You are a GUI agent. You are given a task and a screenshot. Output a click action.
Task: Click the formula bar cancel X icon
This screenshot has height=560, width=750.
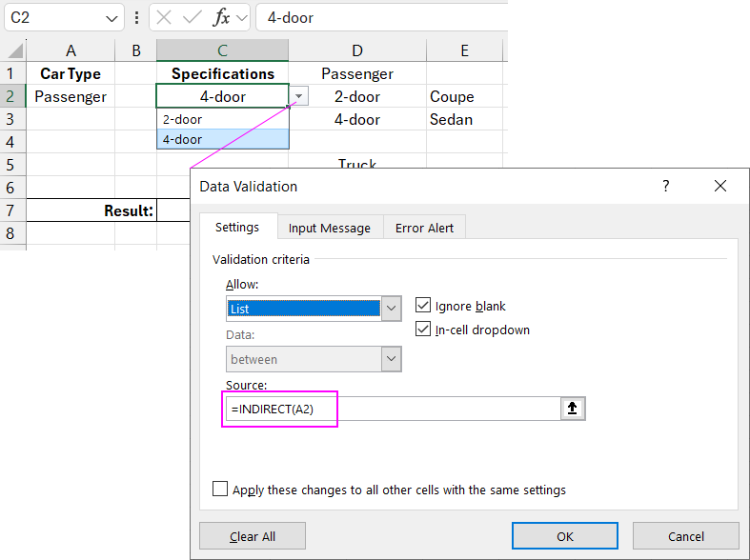164,18
